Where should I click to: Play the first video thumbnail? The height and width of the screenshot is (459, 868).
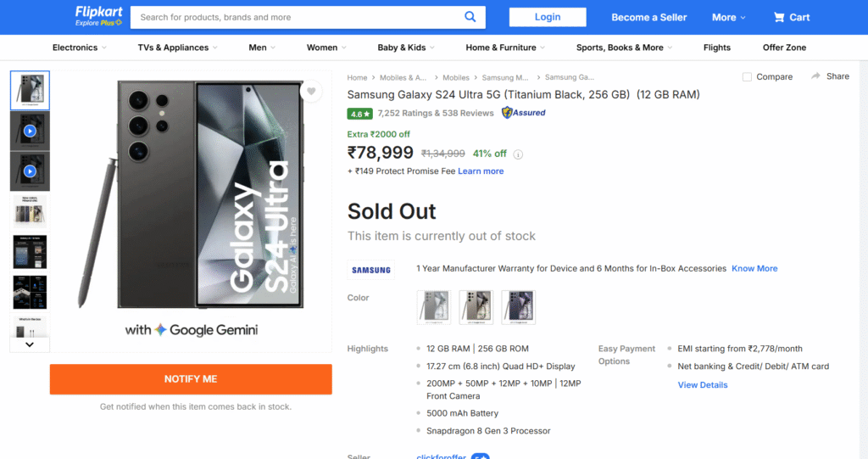30,131
